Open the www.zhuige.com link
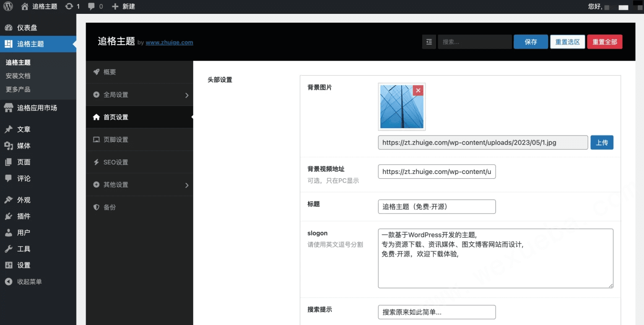 pos(169,42)
